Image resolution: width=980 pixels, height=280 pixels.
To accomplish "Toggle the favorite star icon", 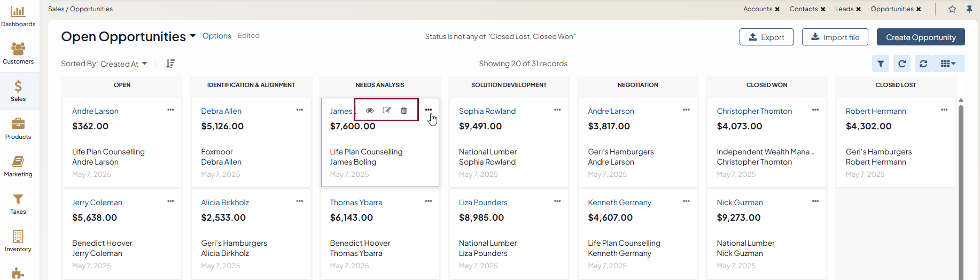I will coord(952,9).
